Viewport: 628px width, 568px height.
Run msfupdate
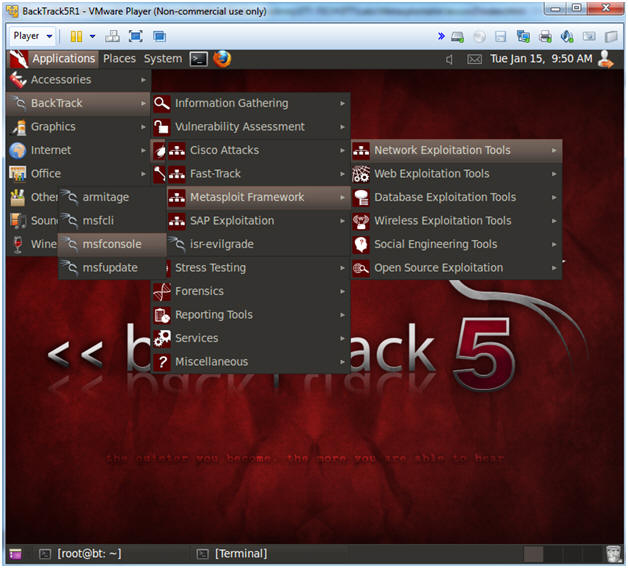click(112, 268)
